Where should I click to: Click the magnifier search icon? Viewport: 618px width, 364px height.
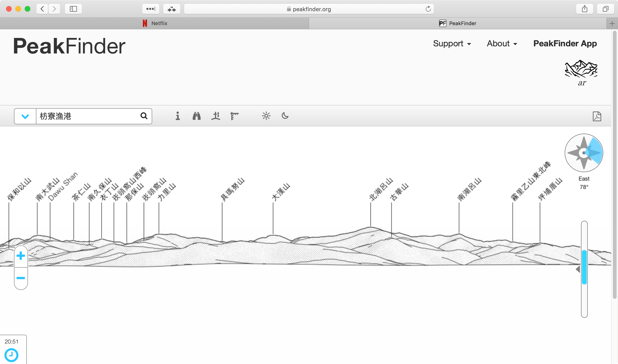point(144,116)
